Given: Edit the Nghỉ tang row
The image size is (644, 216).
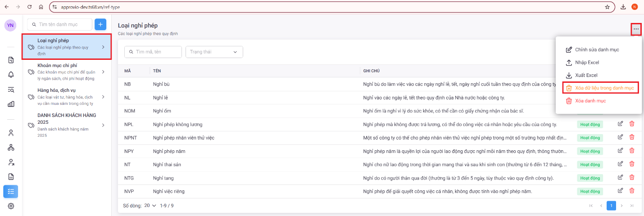Looking at the screenshot, I should click(x=621, y=178).
